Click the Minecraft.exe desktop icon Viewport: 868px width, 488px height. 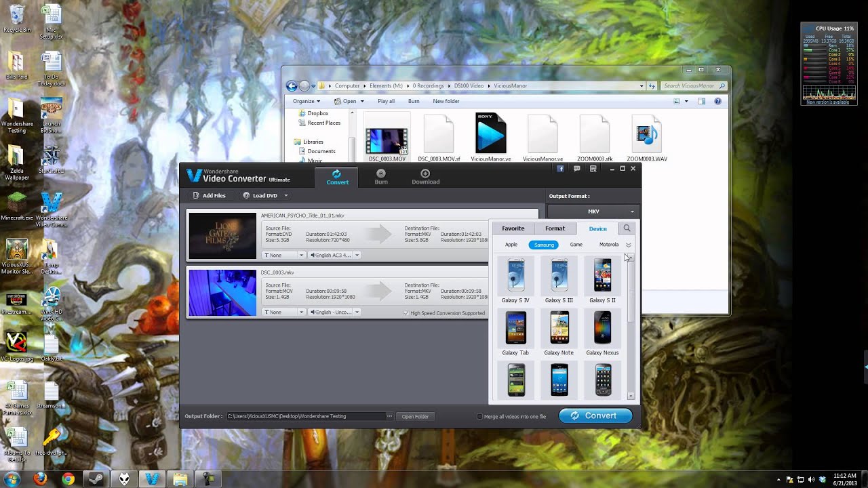tap(17, 205)
